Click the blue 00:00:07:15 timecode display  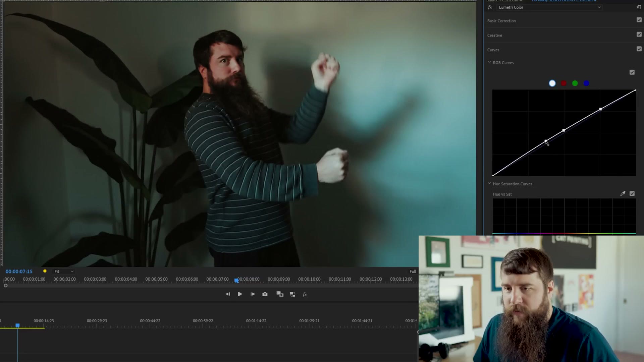point(19,271)
